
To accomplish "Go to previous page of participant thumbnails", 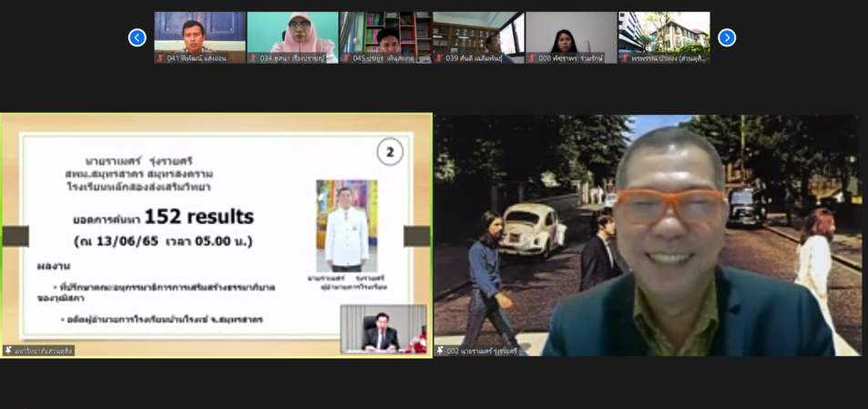I will tap(138, 37).
